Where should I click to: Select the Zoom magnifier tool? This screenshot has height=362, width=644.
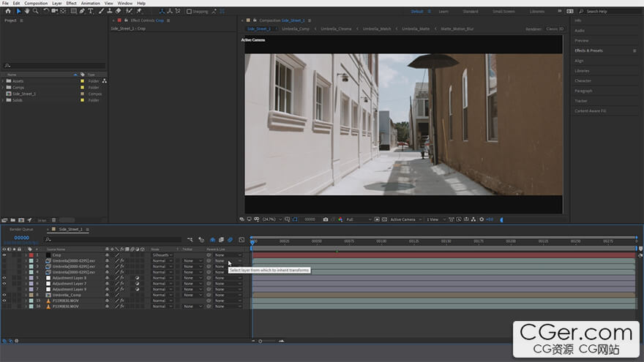coord(35,11)
